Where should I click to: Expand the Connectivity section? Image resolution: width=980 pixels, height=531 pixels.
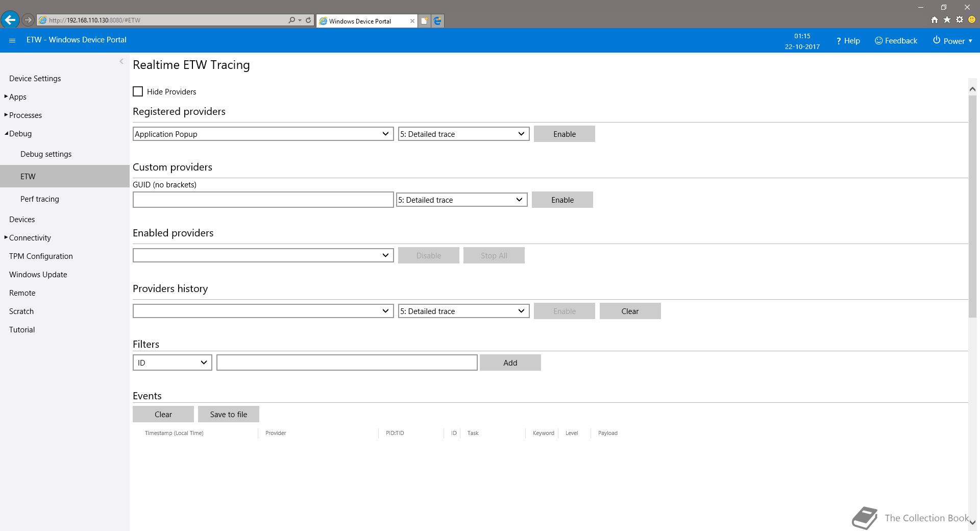(x=28, y=237)
